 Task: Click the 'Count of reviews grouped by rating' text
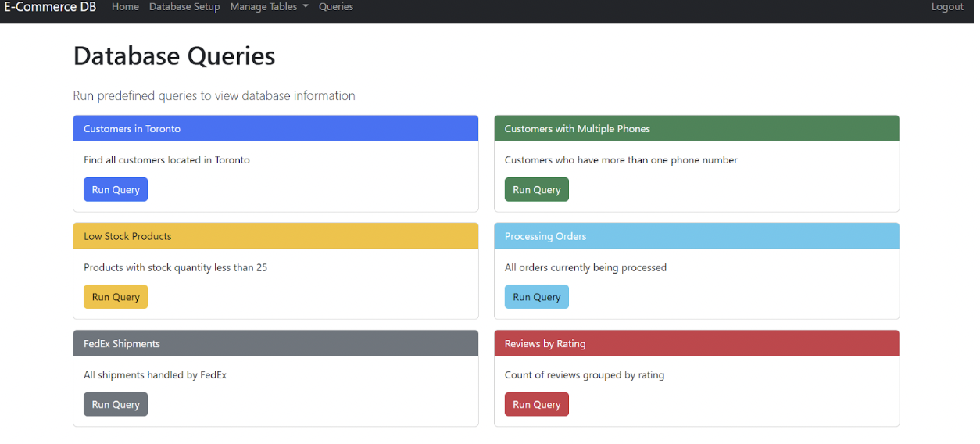pos(584,375)
